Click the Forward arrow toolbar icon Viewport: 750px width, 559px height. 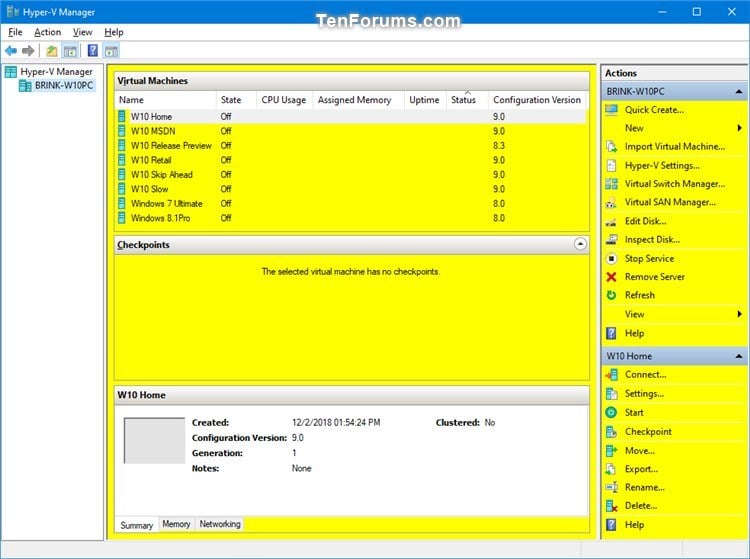pyautogui.click(x=28, y=51)
